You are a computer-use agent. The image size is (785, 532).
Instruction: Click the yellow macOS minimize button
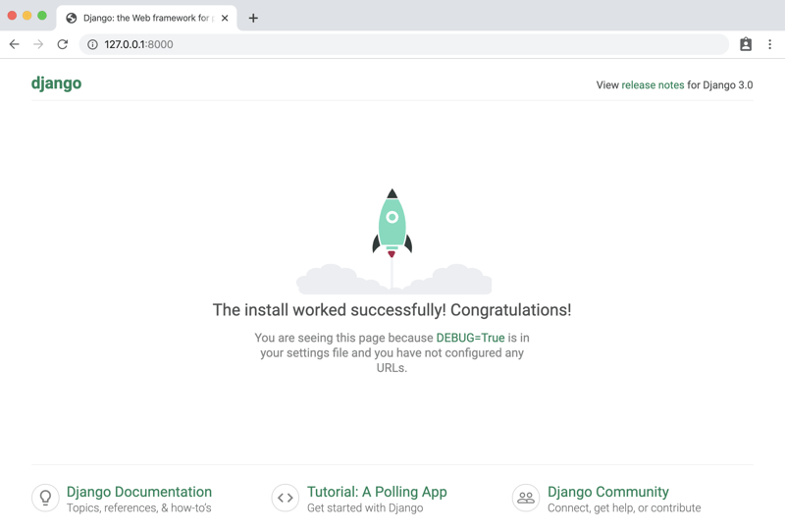coord(27,16)
